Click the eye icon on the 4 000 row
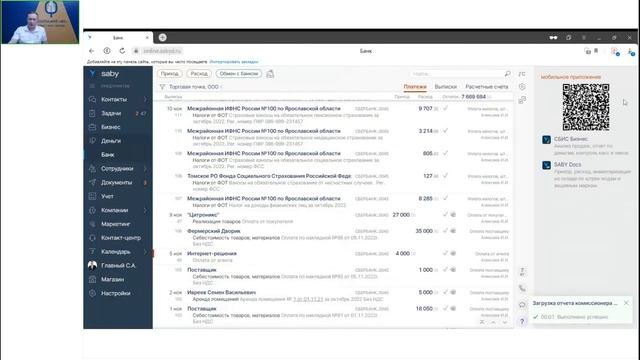Screen dimensions: 640x360 click(453, 253)
